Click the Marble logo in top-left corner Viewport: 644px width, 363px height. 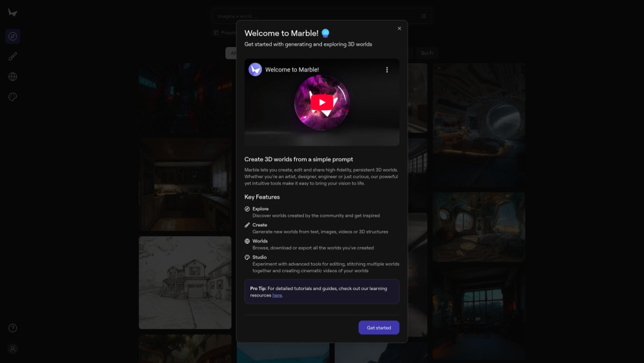coord(13,13)
